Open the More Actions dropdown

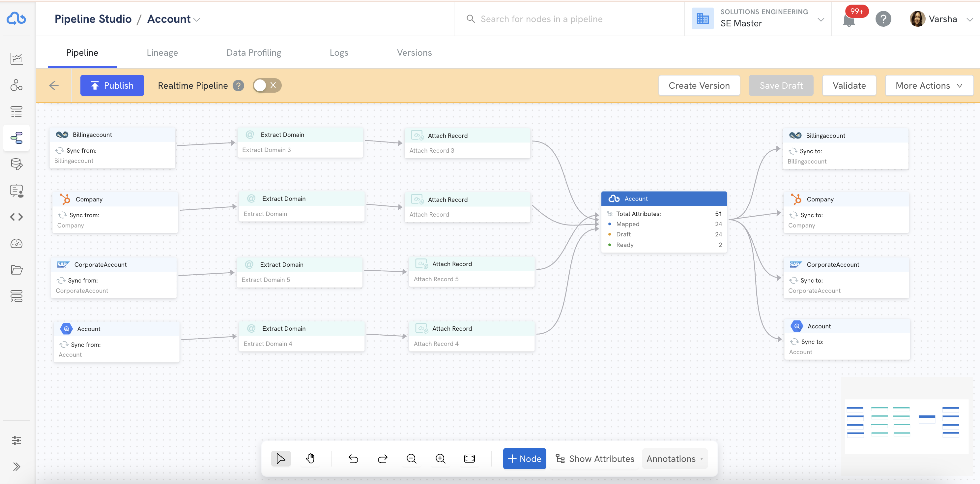pos(929,86)
